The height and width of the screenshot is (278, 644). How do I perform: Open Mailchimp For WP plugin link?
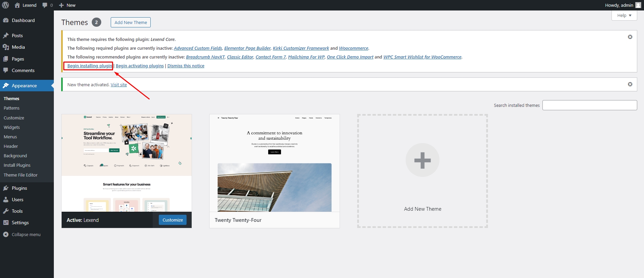click(x=306, y=57)
